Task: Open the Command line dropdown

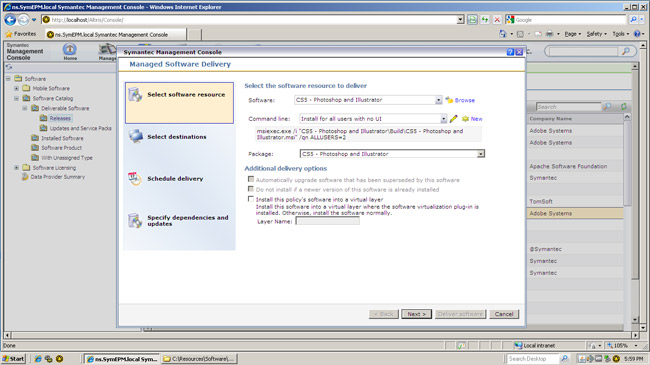Action: [x=443, y=119]
